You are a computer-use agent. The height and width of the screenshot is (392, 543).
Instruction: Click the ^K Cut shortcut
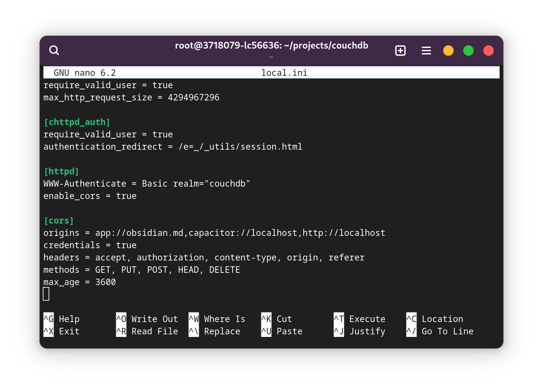(x=277, y=319)
